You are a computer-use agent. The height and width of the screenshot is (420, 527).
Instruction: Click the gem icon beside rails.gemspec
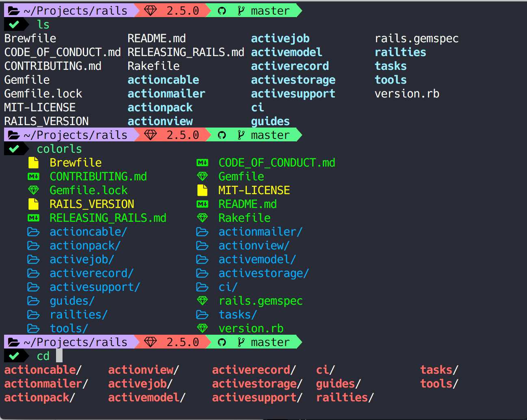tap(203, 301)
